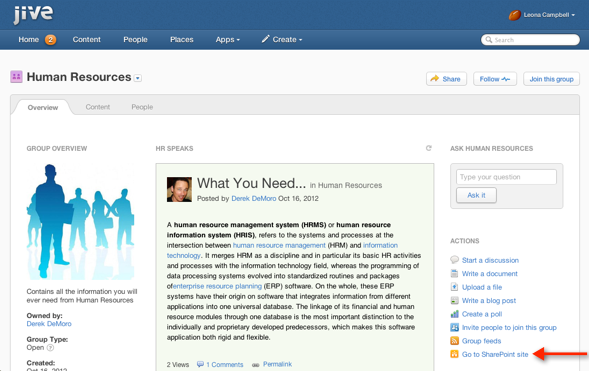Image resolution: width=589 pixels, height=371 pixels.
Task: Click the ASK HUMAN RESOURCES heading
Action: pyautogui.click(x=491, y=148)
